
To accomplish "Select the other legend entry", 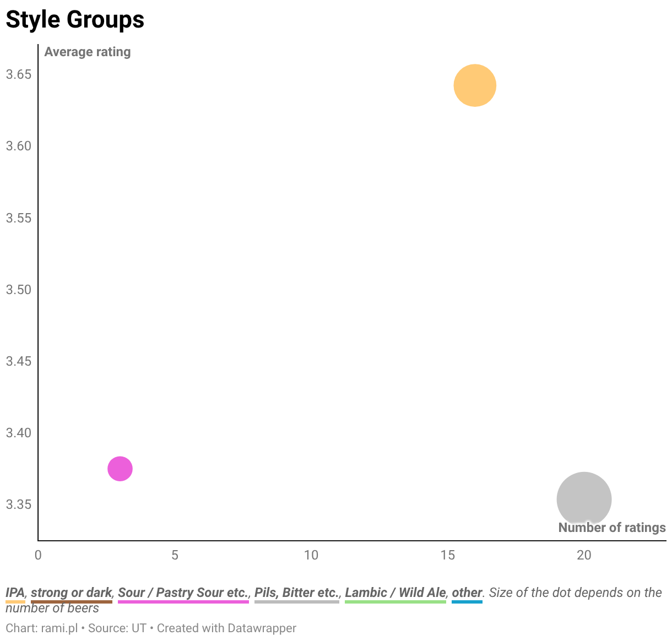I will click(467, 593).
